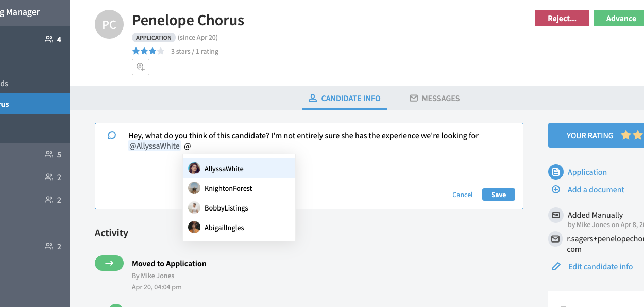The image size is (644, 307).
Task: Click the add tag icon below rating
Action: [x=141, y=67]
